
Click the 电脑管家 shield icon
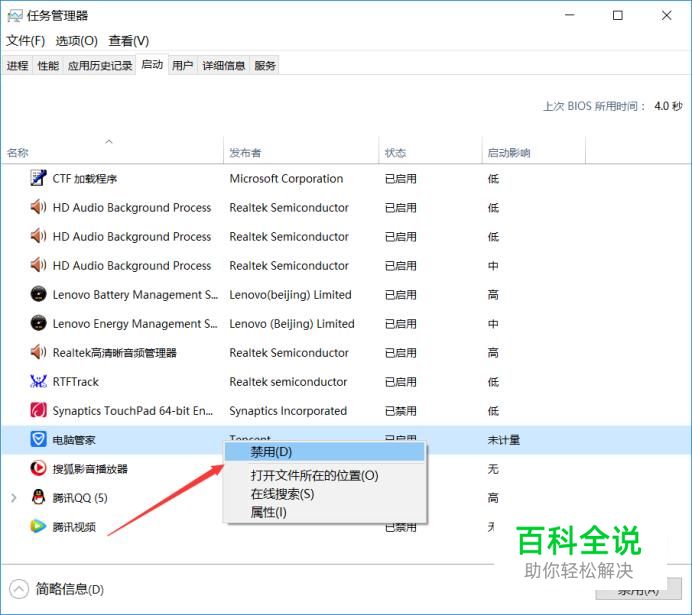tap(38, 439)
